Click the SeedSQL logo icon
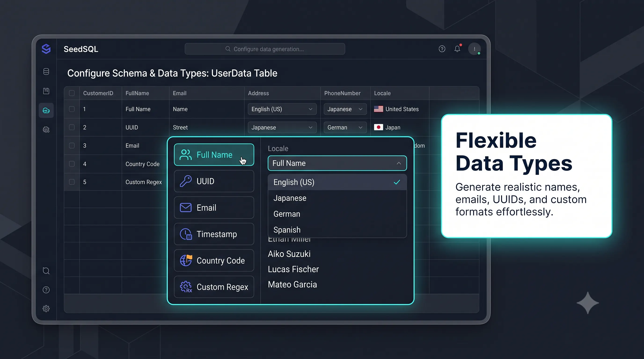This screenshot has width=644, height=359. [46, 49]
